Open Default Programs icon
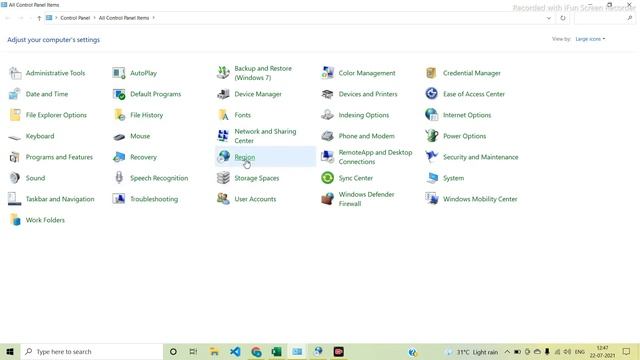The image size is (640, 360). (x=119, y=94)
